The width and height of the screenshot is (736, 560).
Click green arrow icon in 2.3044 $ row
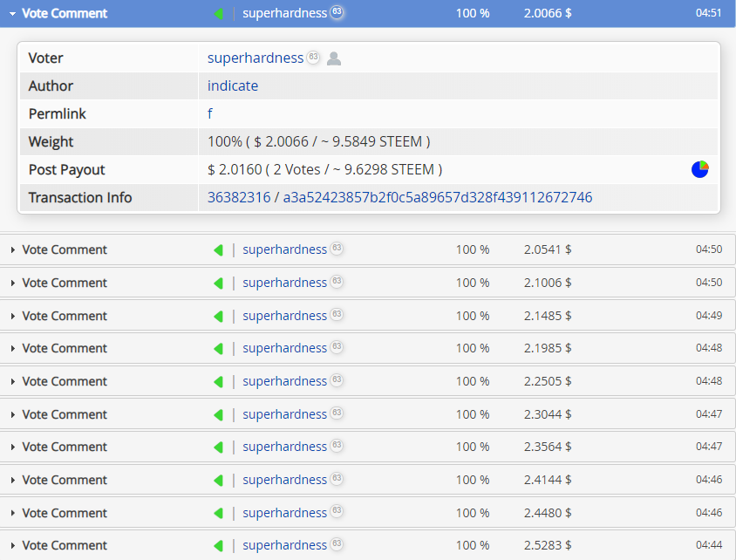point(218,415)
